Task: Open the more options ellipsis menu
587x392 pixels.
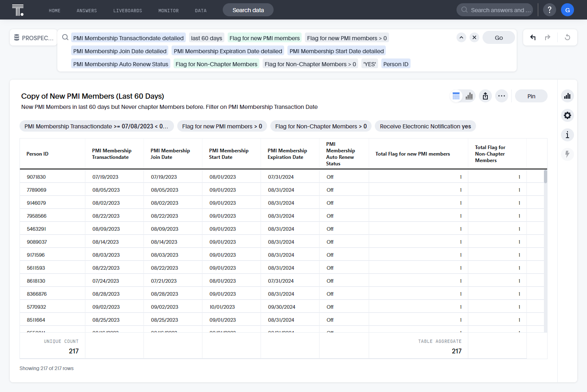Action: [x=502, y=96]
